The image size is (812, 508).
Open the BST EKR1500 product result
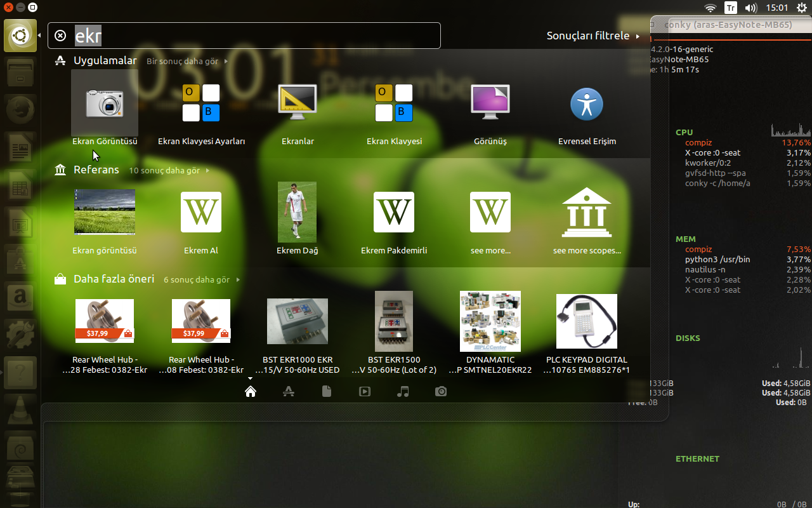click(x=394, y=332)
